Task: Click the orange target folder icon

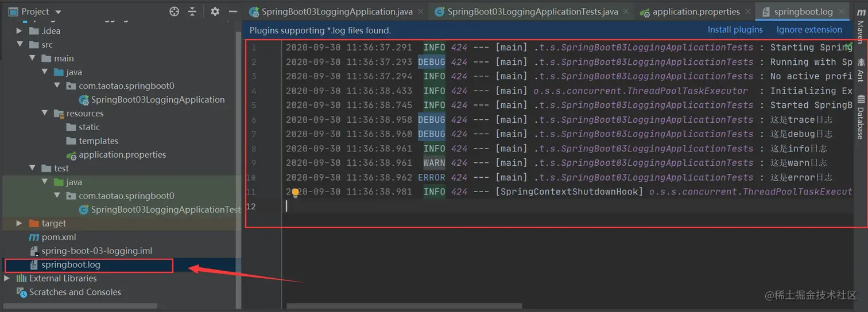Action: (33, 223)
